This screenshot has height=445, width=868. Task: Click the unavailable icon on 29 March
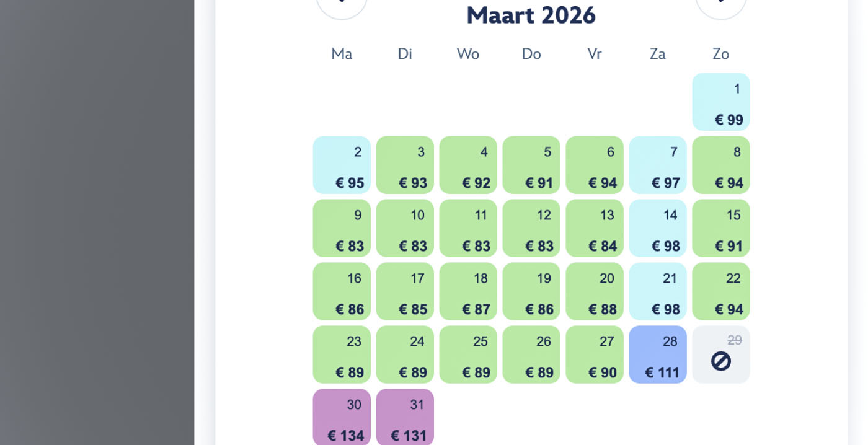720,361
